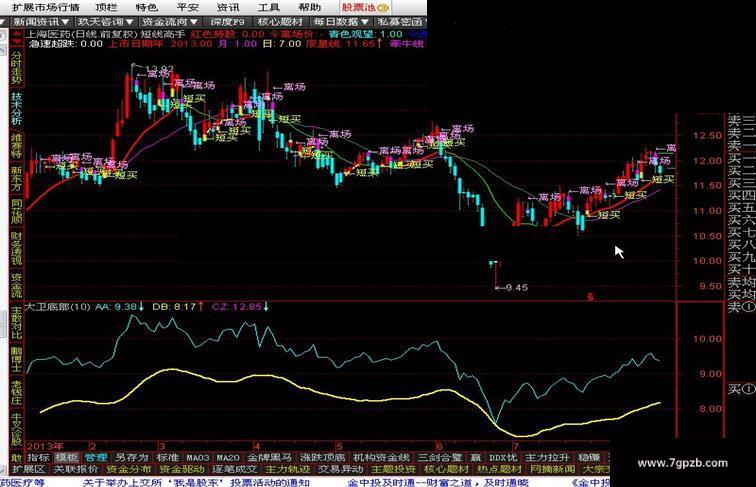
Task: Open the 扩展市场行情 menu
Action: point(45,7)
